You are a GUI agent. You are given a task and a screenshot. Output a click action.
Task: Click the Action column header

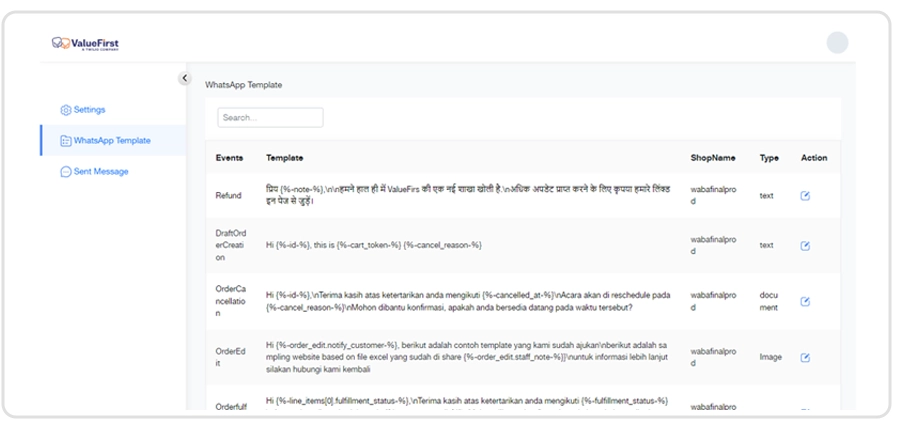coord(813,158)
